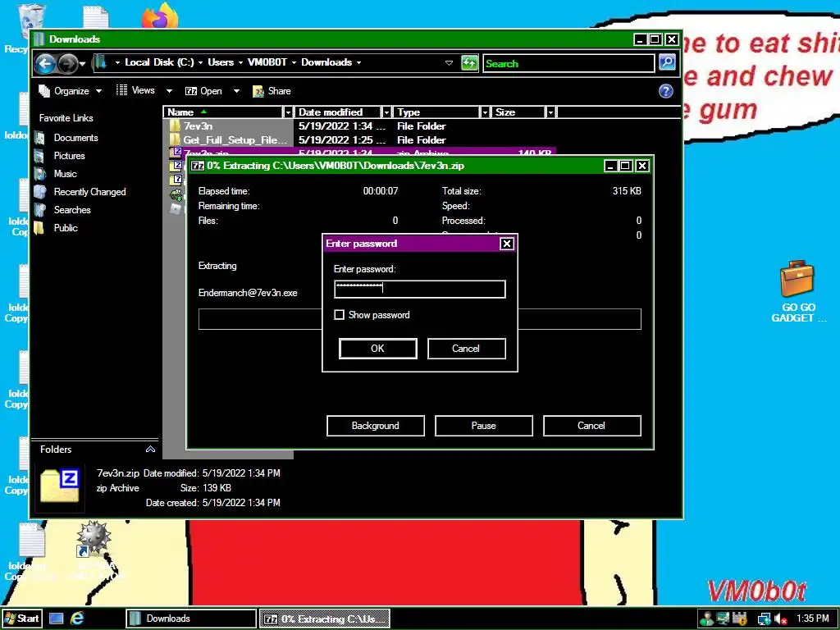Confirm the password with OK
The height and width of the screenshot is (630, 840).
(x=377, y=349)
